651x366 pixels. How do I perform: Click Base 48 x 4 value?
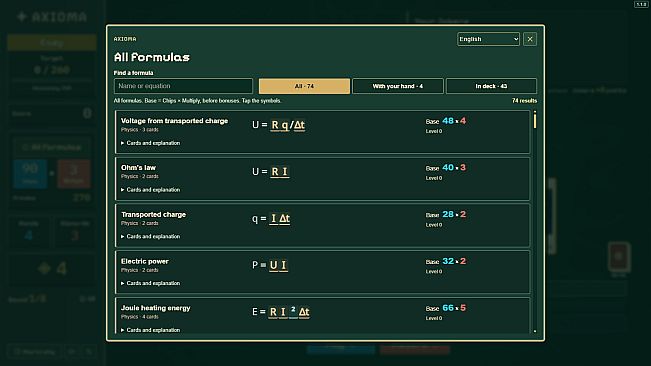point(445,121)
